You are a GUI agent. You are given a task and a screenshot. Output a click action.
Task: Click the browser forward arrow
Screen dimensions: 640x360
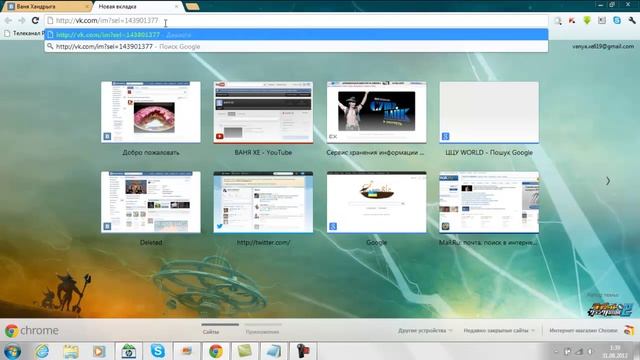click(22, 20)
